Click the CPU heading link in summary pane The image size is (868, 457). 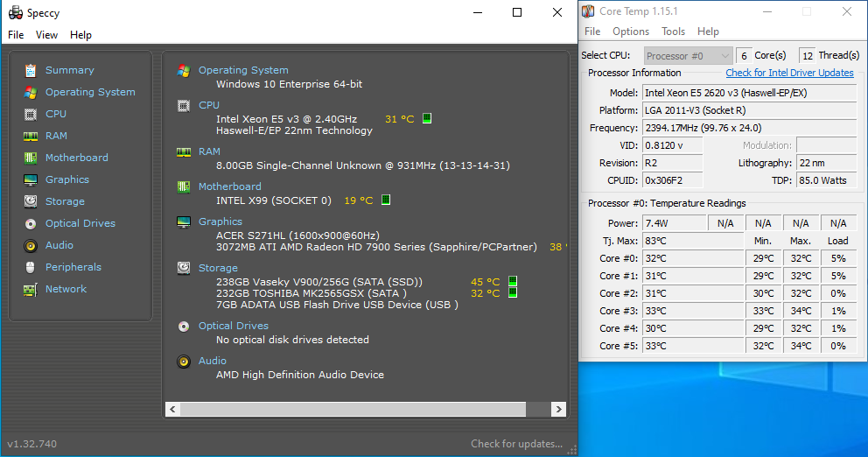[209, 105]
